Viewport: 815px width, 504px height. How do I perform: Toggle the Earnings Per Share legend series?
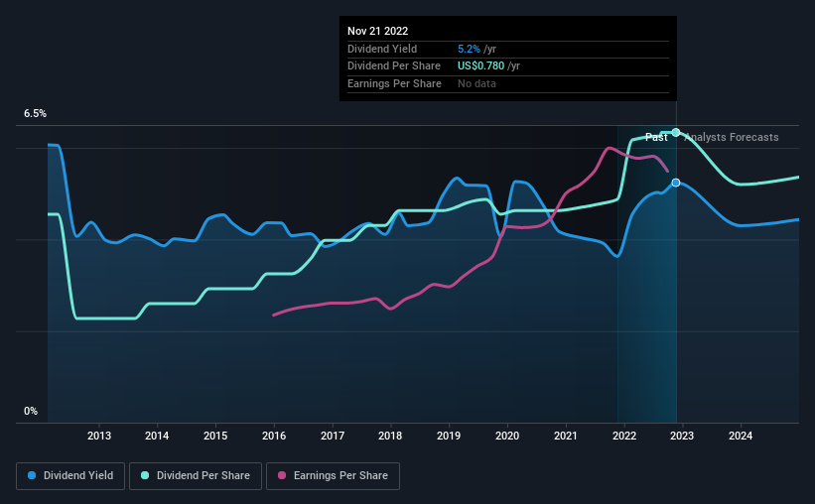(x=333, y=476)
